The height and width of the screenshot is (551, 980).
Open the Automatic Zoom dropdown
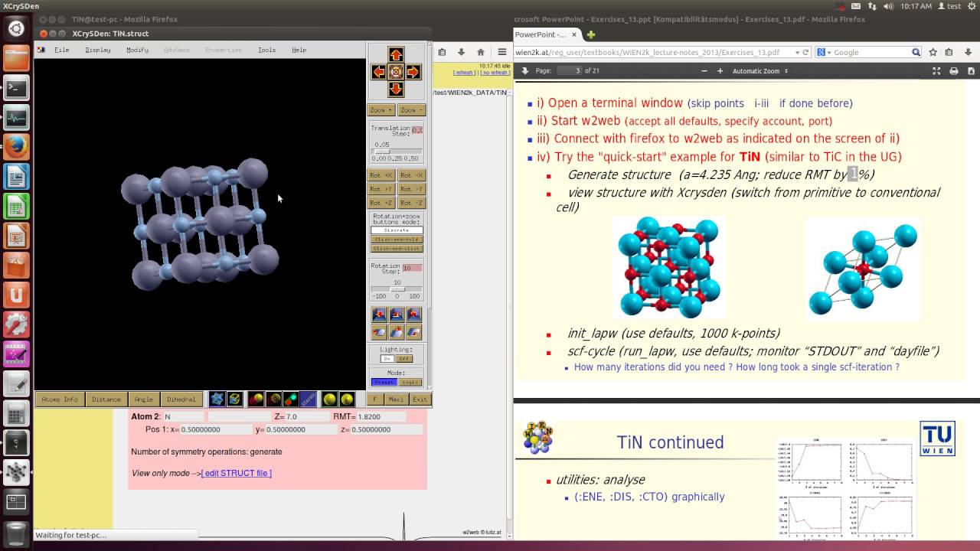[x=760, y=71]
